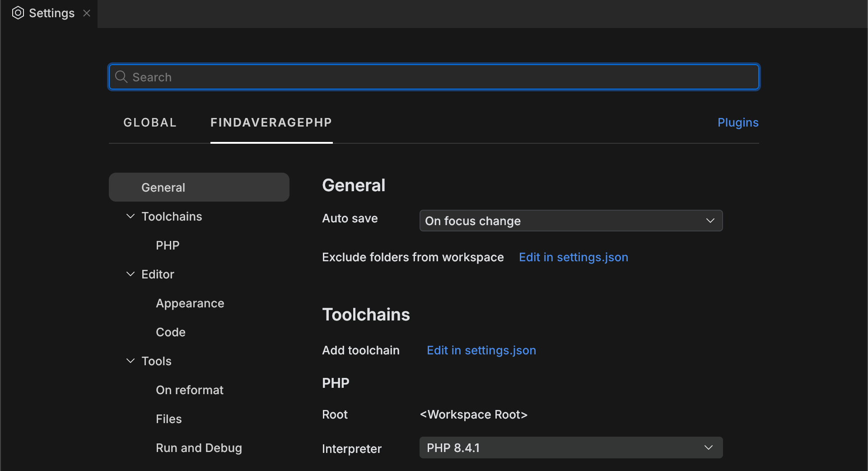The width and height of the screenshot is (868, 471).
Task: Select the FINDAVERAGEPHP workspace tab
Action: (271, 122)
